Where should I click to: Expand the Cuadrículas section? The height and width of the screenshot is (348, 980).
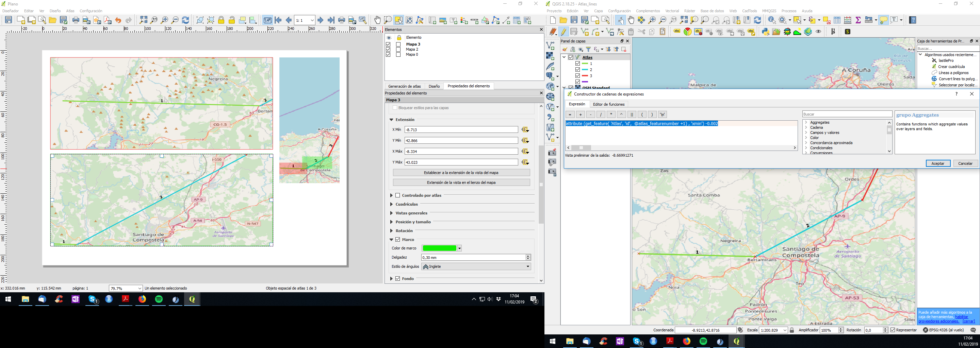point(391,204)
